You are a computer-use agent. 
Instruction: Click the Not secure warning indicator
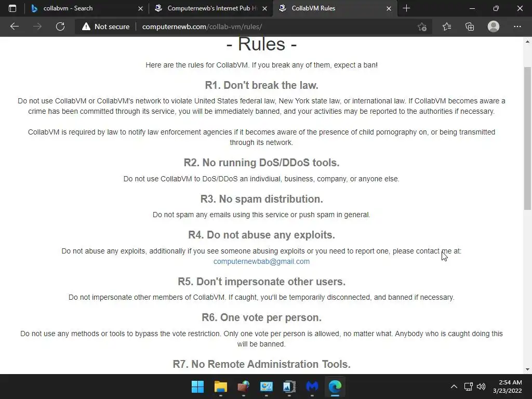click(x=106, y=26)
